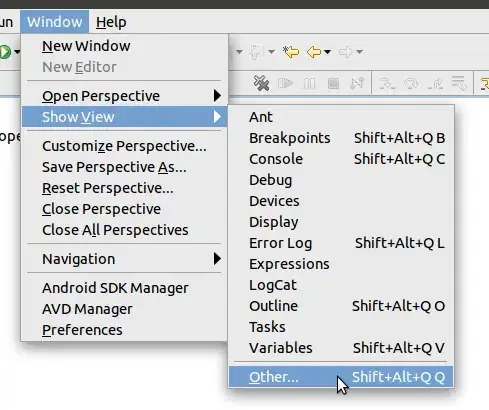
Task: Click the Skip All Breakpoints icon
Action: coord(261,83)
